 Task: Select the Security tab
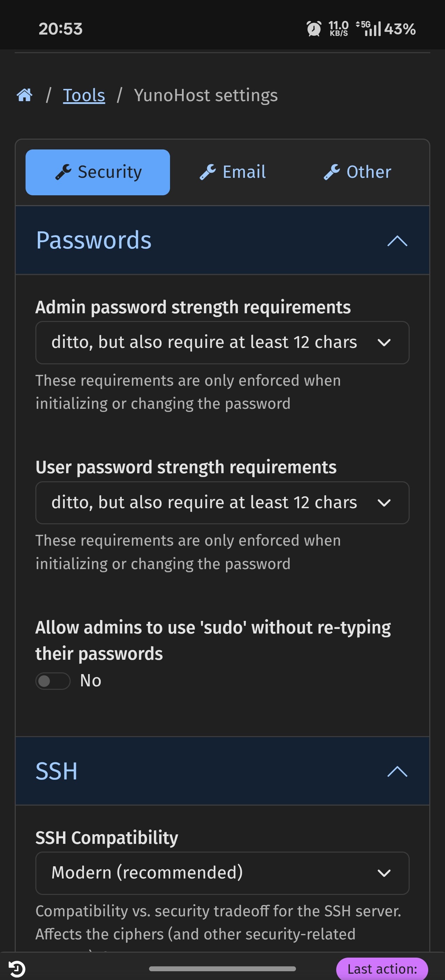98,172
